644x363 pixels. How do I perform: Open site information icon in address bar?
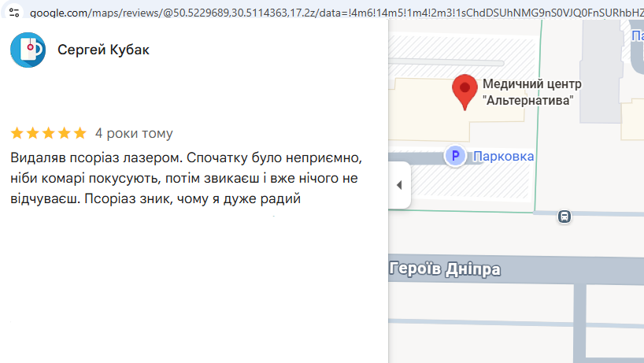click(x=14, y=13)
